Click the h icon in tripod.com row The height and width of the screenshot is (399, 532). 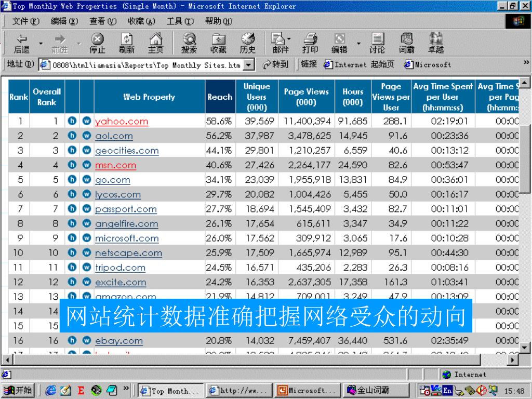72,267
